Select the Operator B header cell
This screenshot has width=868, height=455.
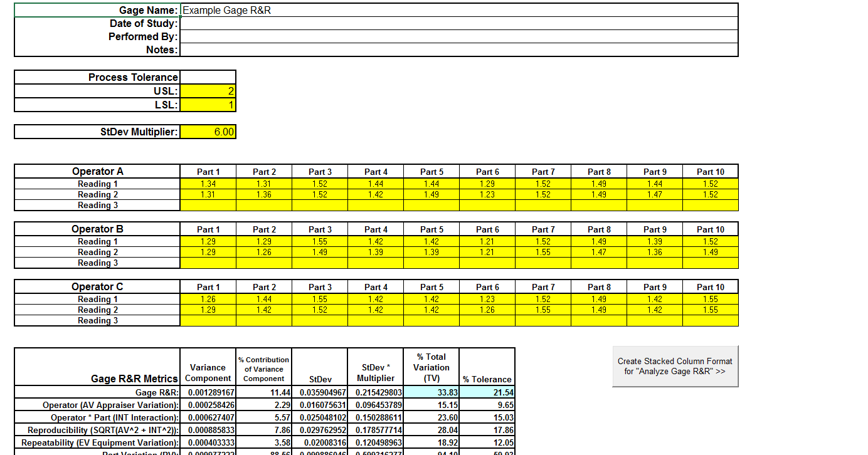point(97,229)
